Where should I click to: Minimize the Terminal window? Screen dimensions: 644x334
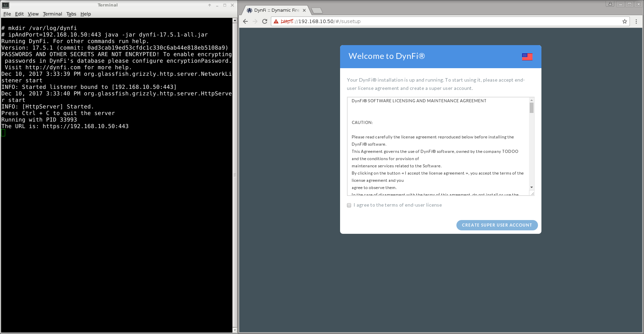coord(217,5)
